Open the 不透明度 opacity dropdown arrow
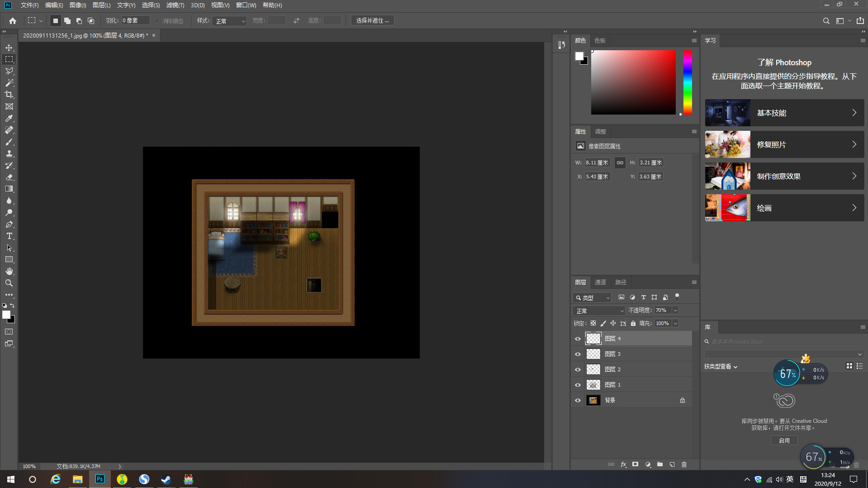 point(675,310)
